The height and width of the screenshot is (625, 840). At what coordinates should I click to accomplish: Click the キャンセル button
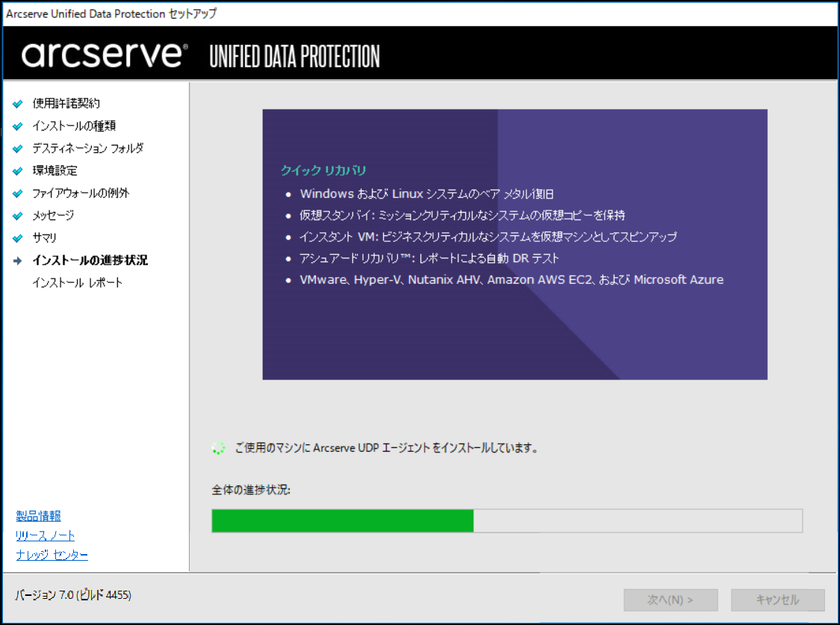[x=777, y=600]
